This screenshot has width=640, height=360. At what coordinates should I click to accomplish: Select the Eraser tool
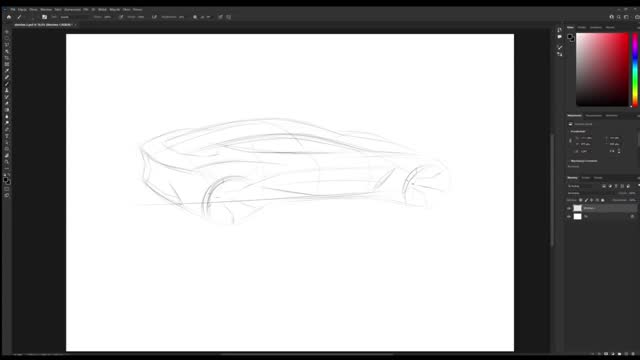(7, 104)
